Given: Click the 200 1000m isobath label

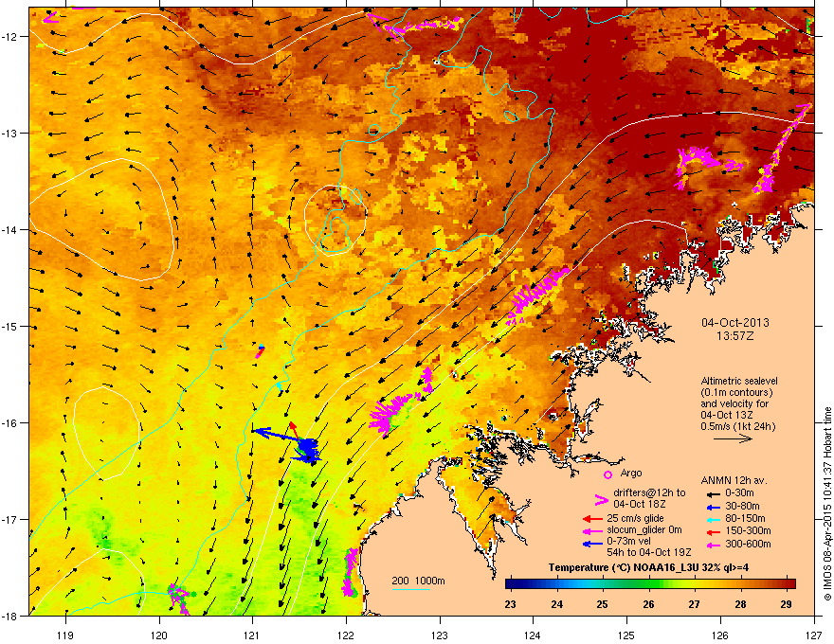Looking at the screenshot, I should pyautogui.click(x=418, y=581).
